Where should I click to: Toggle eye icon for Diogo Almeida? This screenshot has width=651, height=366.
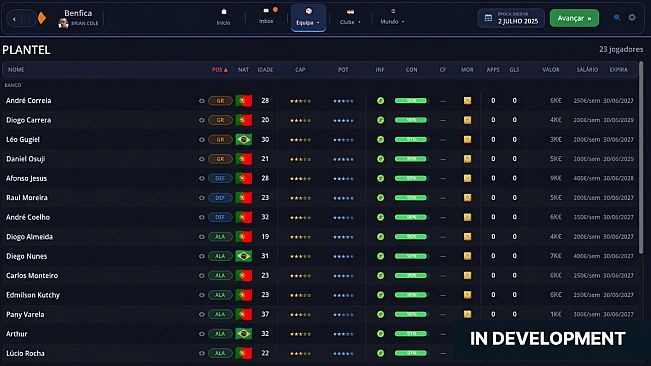(201, 237)
